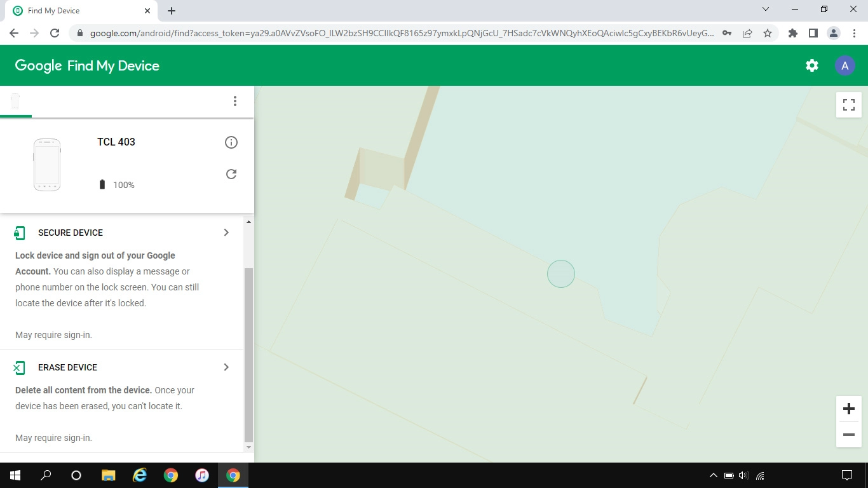Bookmark this page with the star icon
The height and width of the screenshot is (488, 868).
768,32
